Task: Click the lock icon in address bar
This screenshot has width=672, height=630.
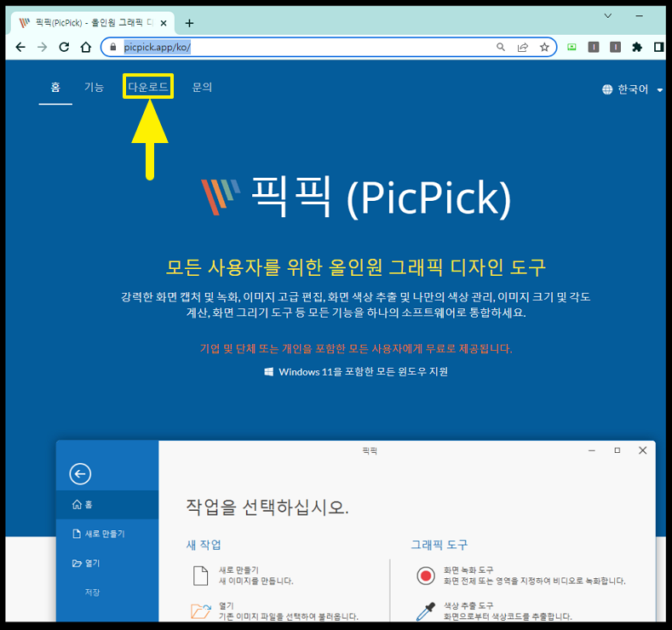Action: click(x=113, y=47)
